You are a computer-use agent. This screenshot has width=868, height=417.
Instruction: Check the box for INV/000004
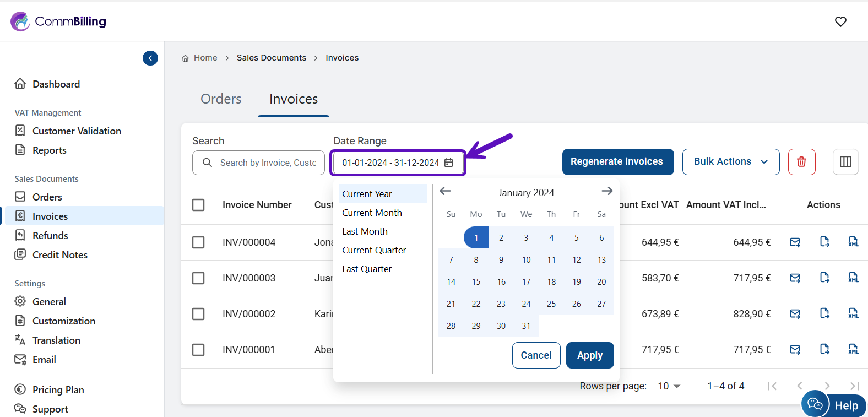(x=198, y=242)
